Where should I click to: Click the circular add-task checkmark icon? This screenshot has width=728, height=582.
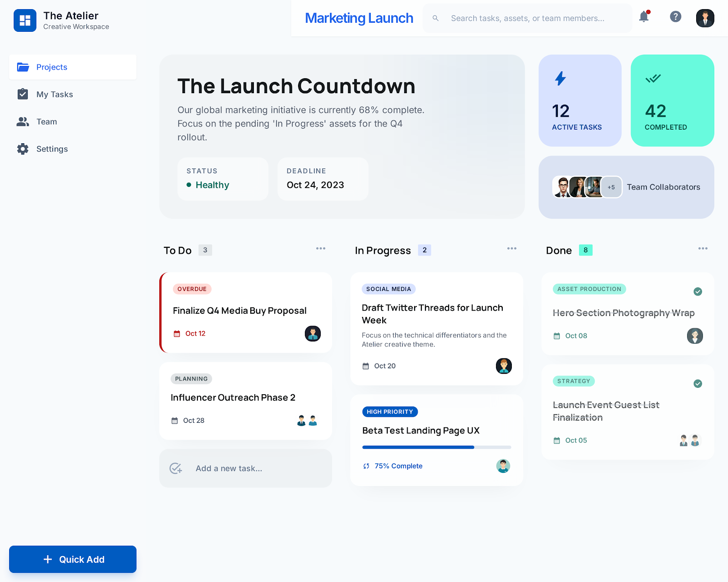coord(176,468)
